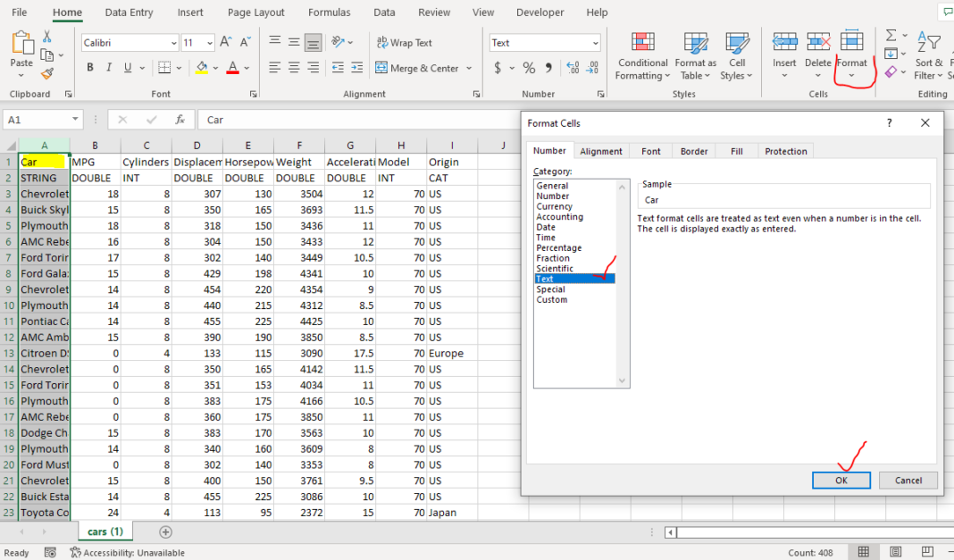Image resolution: width=954 pixels, height=560 pixels.
Task: Open the Calibri font name dropdown
Action: (x=175, y=42)
